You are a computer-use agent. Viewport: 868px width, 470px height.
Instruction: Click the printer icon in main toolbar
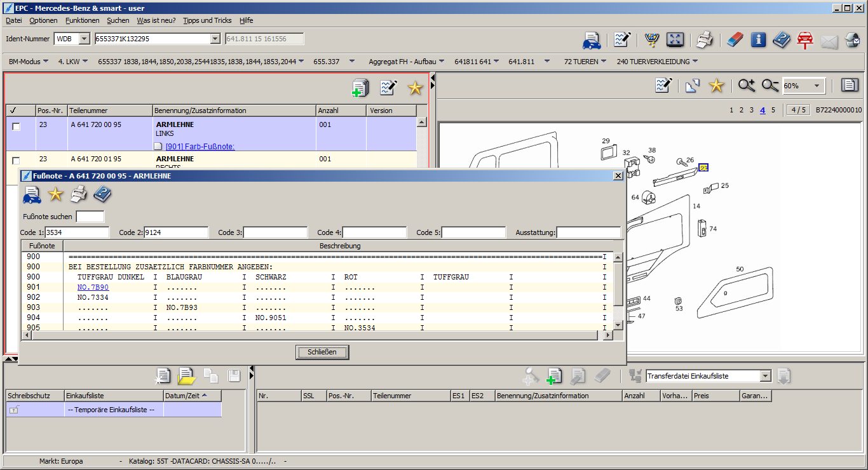click(704, 40)
